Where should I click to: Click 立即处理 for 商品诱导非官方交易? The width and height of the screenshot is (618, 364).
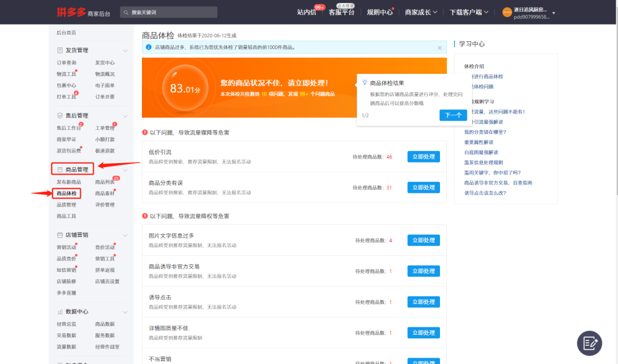tap(423, 271)
